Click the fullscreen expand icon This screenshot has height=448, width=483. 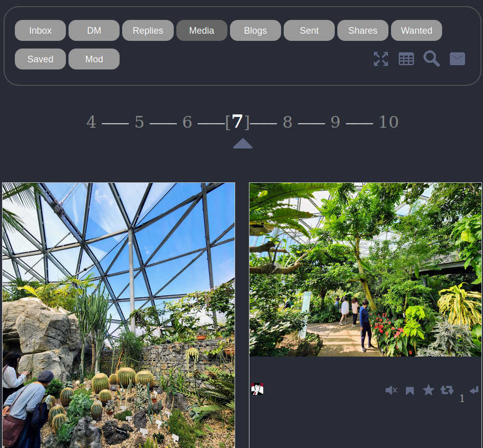381,59
